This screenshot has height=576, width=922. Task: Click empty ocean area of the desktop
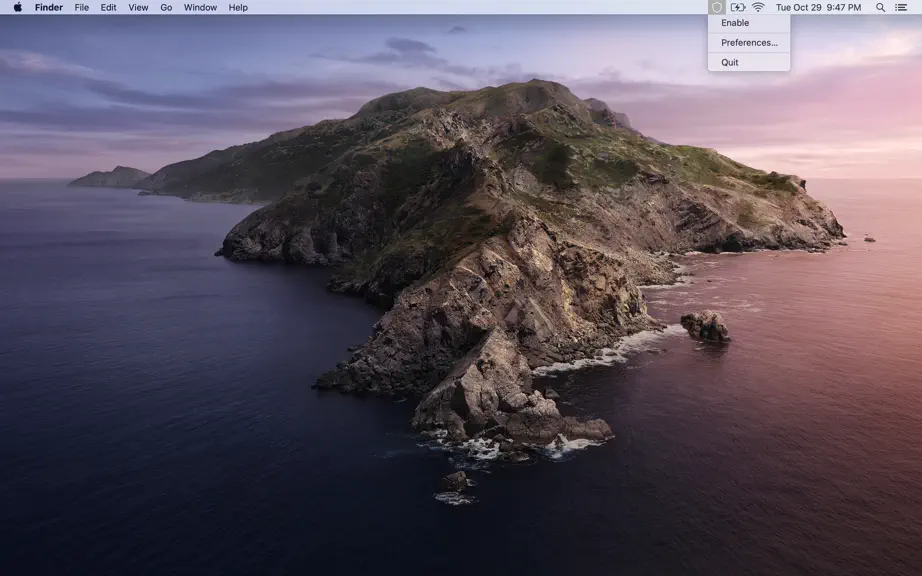click(147, 411)
